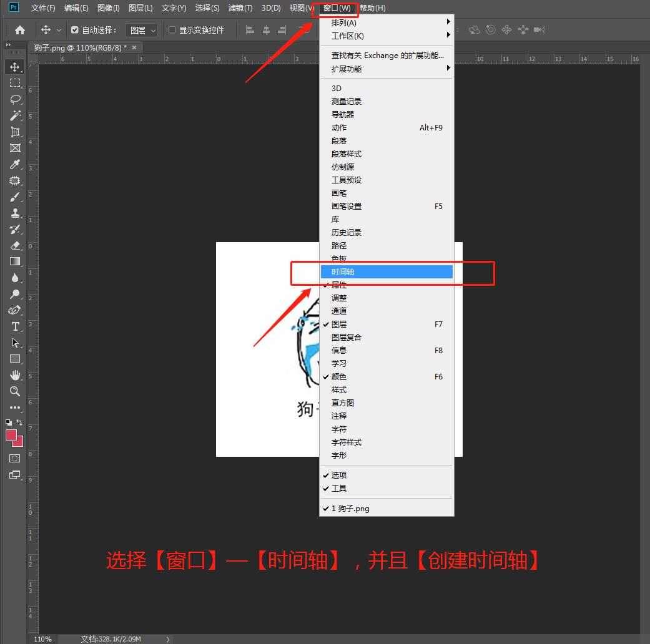Open the 图层 auto-select dropdown
This screenshot has height=644, width=650.
tap(142, 30)
